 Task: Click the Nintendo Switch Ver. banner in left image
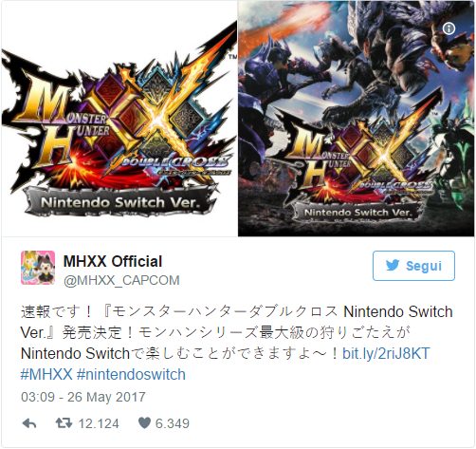120,202
